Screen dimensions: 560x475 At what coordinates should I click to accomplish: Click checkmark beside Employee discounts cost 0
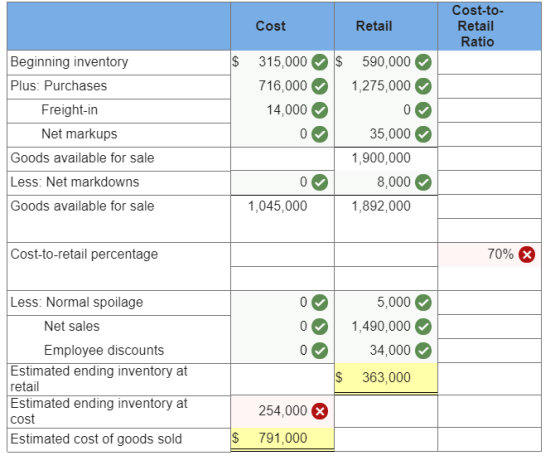coord(320,351)
